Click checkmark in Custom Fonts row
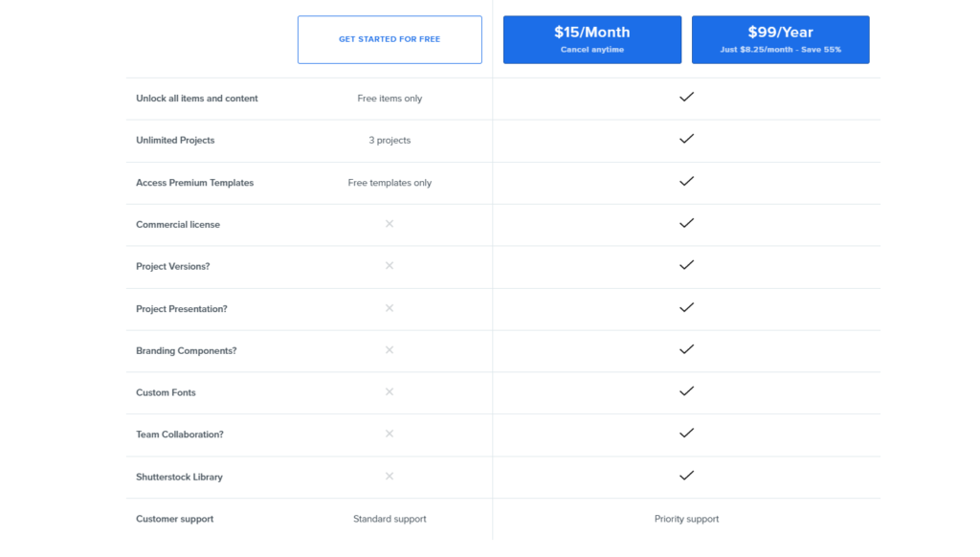980x557 pixels. coord(686,391)
